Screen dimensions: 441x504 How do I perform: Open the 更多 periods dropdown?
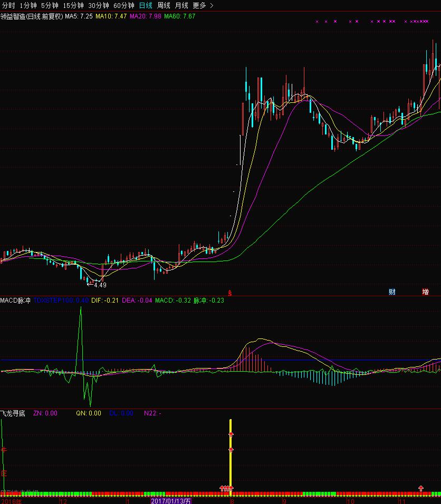[199, 5]
